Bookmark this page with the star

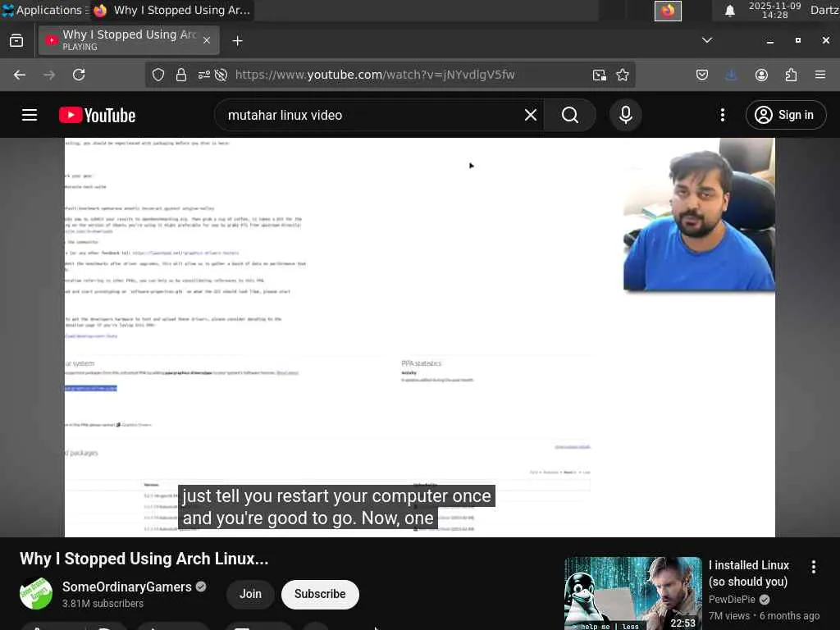[623, 75]
